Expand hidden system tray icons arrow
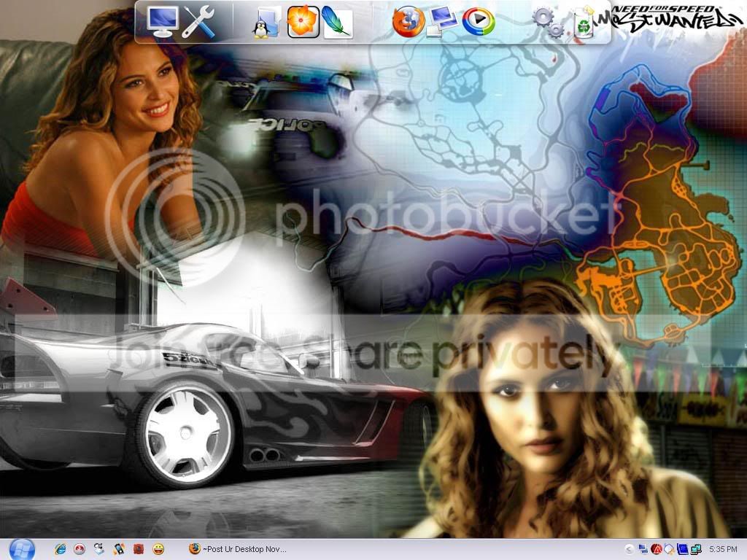Image resolution: width=747 pixels, height=560 pixels. [629, 550]
